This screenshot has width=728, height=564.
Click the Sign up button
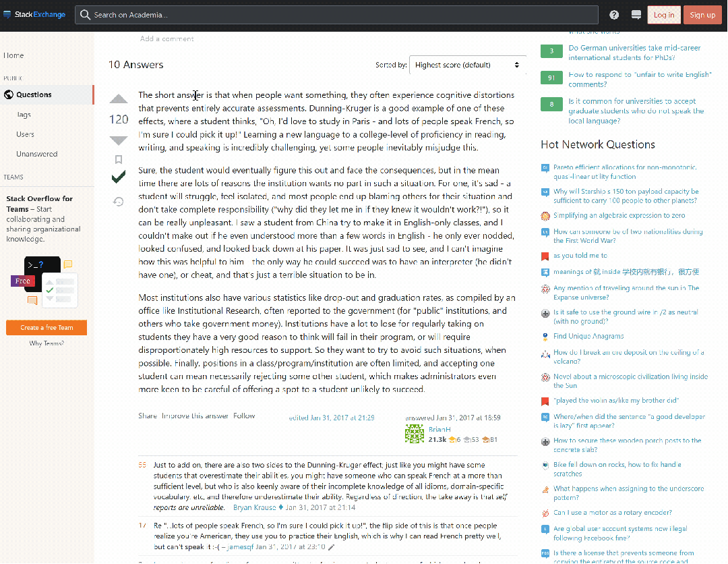[x=702, y=15]
